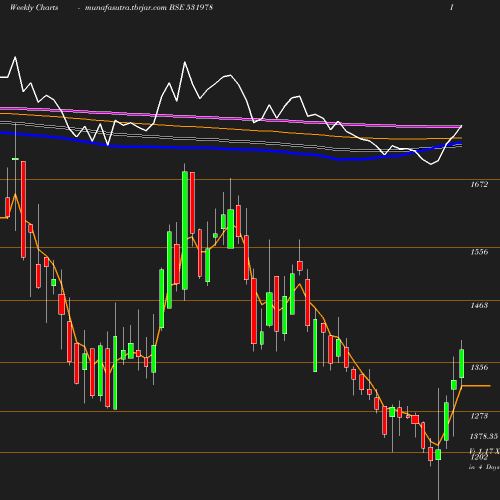This screenshot has width=500, height=500.
Task: Click the 1378.35 current price value
Action: click(x=484, y=436)
